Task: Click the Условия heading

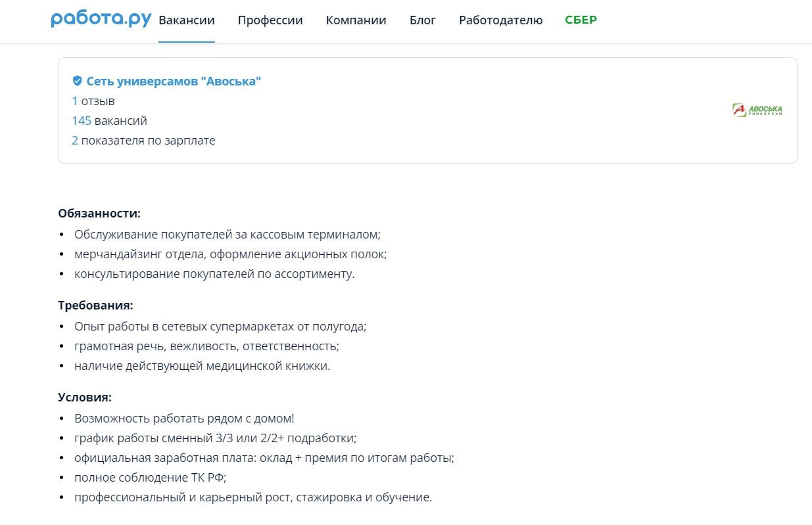Action: [85, 398]
